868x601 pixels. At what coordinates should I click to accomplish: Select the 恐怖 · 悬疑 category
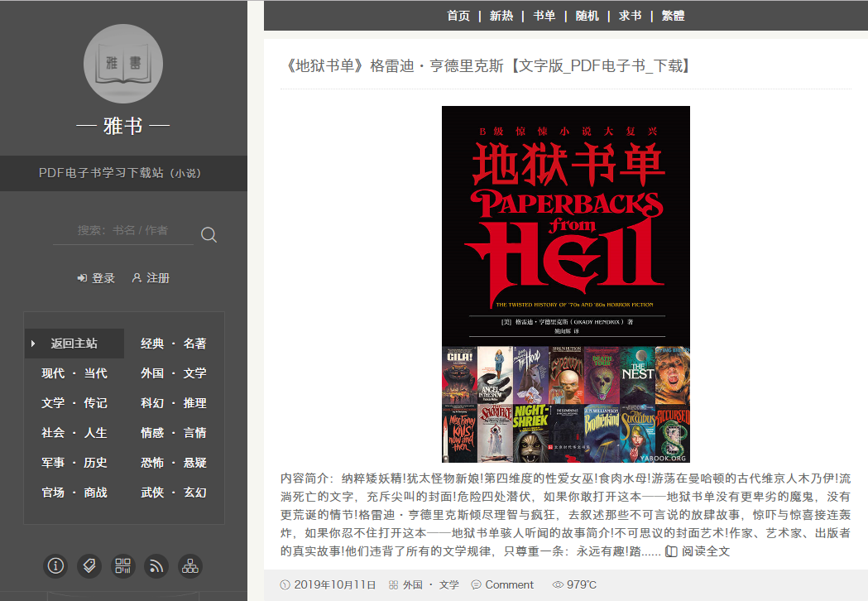(173, 463)
